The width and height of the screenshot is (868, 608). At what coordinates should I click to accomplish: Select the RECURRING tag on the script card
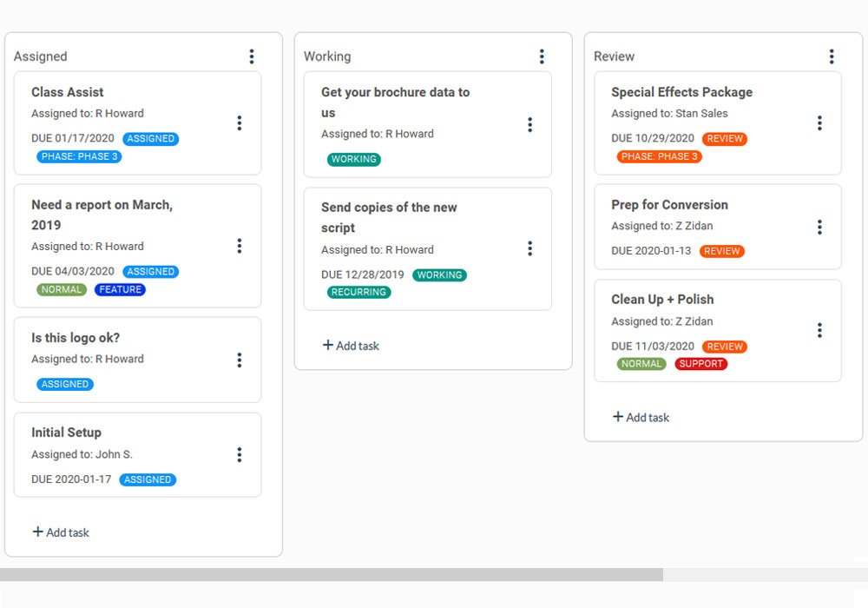(x=359, y=293)
